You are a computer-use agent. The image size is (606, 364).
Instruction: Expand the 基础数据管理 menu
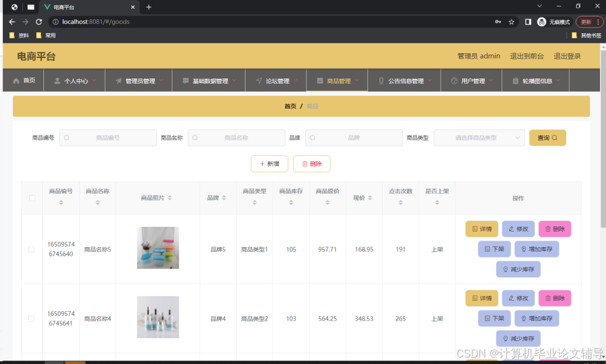pyautogui.click(x=209, y=81)
